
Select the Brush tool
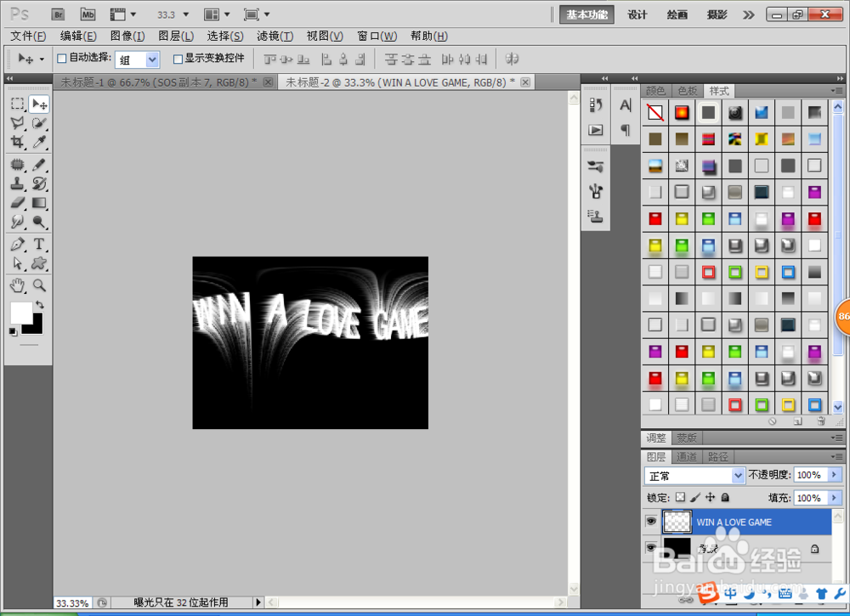(x=39, y=164)
